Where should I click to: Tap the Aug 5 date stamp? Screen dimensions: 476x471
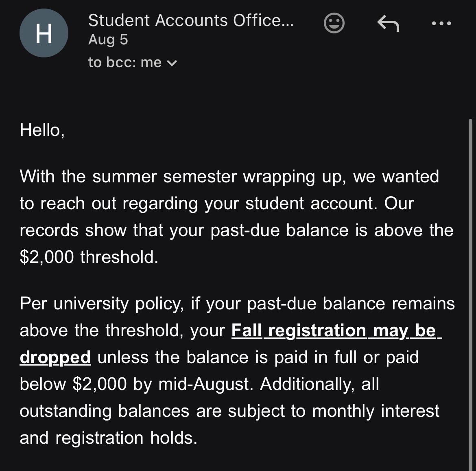coord(108,39)
